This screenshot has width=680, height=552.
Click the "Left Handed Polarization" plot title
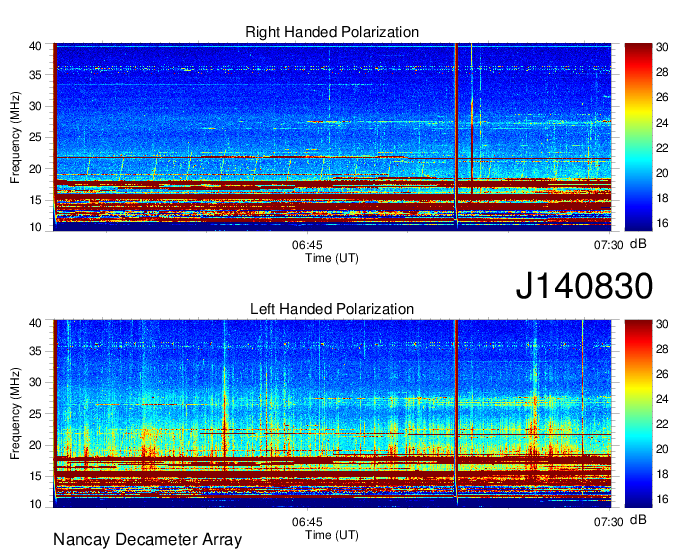[x=332, y=309]
